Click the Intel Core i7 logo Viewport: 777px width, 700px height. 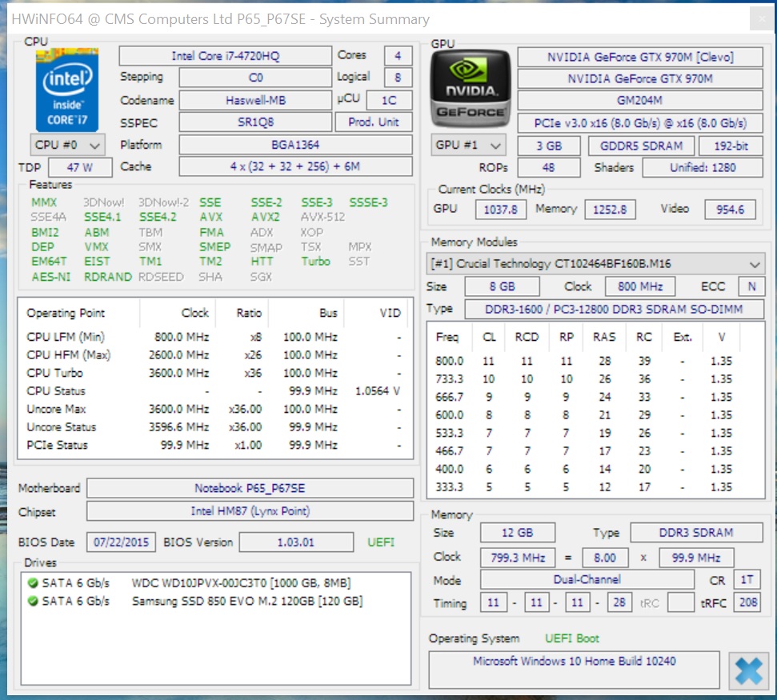coord(67,90)
